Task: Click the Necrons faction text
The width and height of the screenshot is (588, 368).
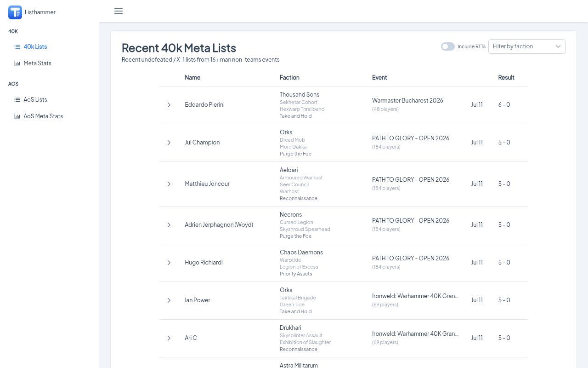Action: (x=291, y=214)
